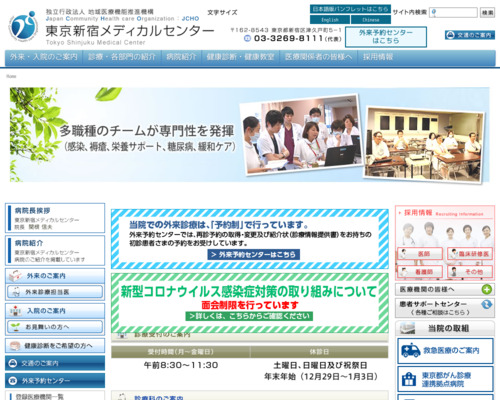This screenshot has height=400, width=500.
Task: Click the hospital building icon on 東京都がん診療連携拠点病院
Action: [x=409, y=379]
